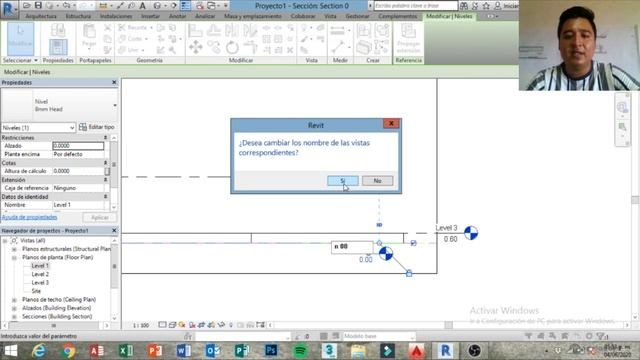640x360 pixels.
Task: Close the Revit rename-views dialog
Action: click(x=391, y=124)
